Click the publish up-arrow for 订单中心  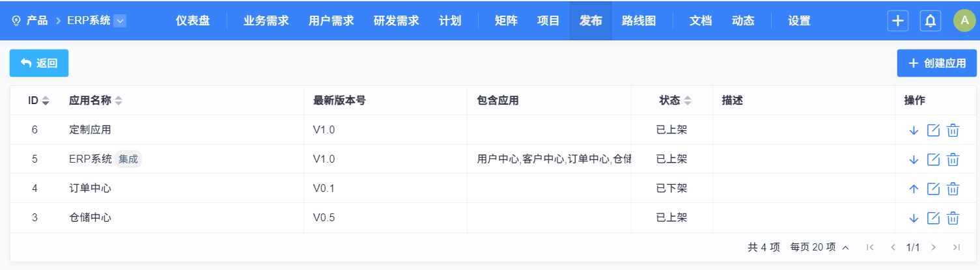coord(914,189)
